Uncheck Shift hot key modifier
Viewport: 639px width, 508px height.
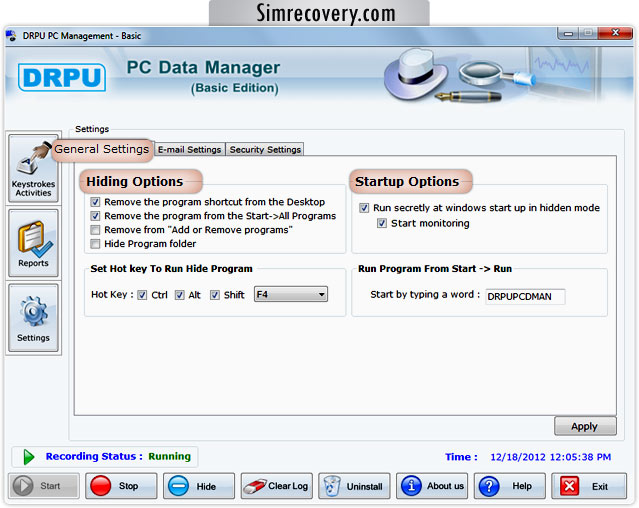[x=215, y=295]
